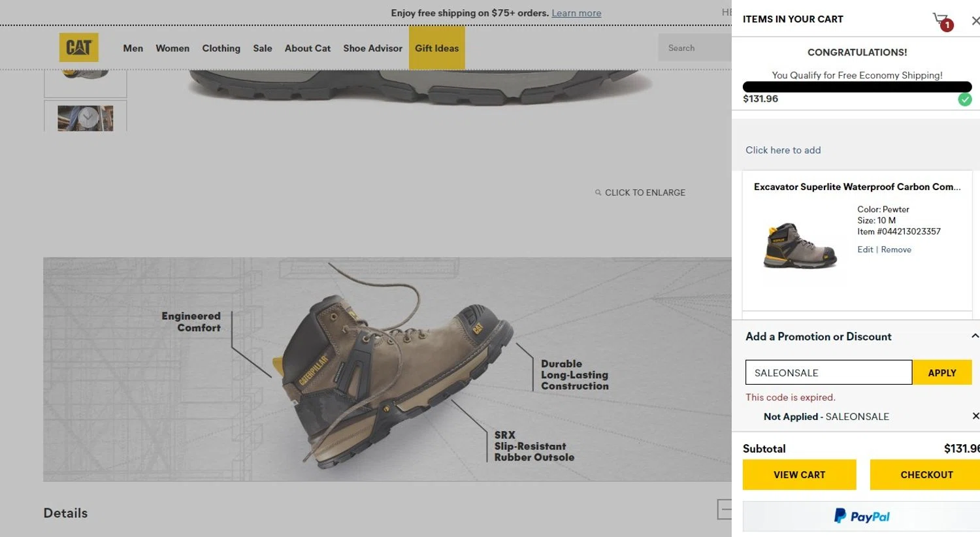980x537 pixels.
Task: Remove the Excavator Superlite boot from cart
Action: click(896, 250)
